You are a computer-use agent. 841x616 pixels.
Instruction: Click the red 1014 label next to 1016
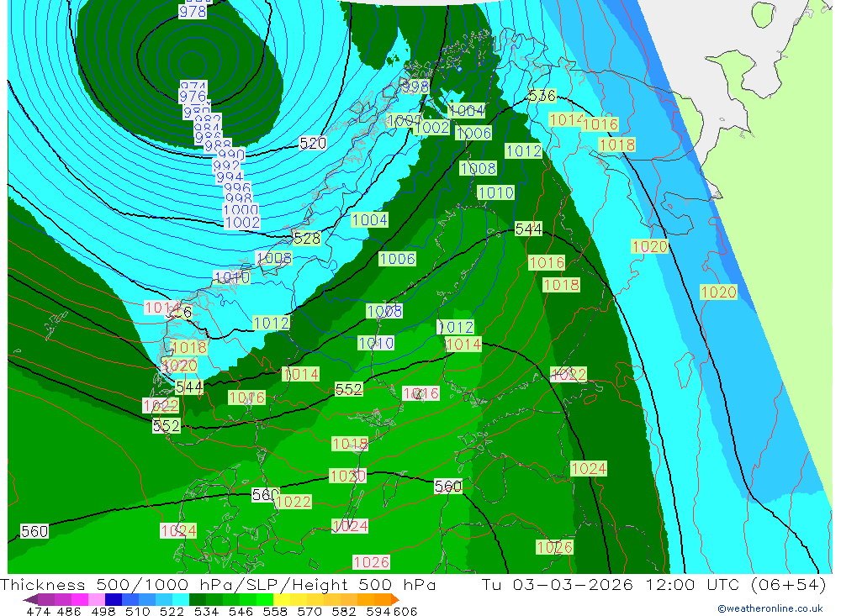[x=566, y=119]
